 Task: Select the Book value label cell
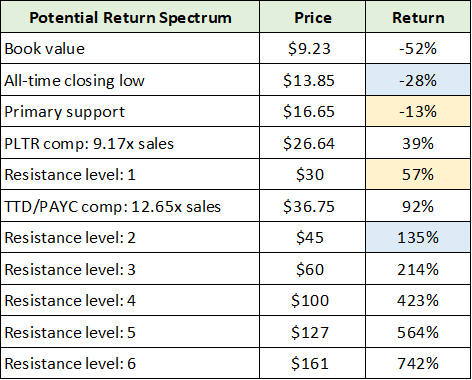130,48
